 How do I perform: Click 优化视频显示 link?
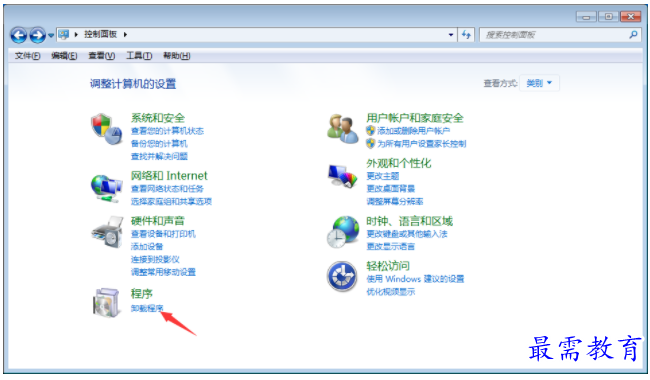[390, 292]
